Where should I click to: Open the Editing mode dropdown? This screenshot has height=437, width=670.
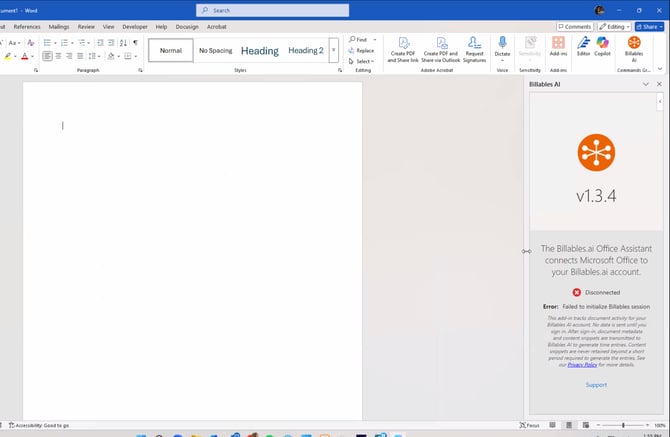(x=616, y=27)
